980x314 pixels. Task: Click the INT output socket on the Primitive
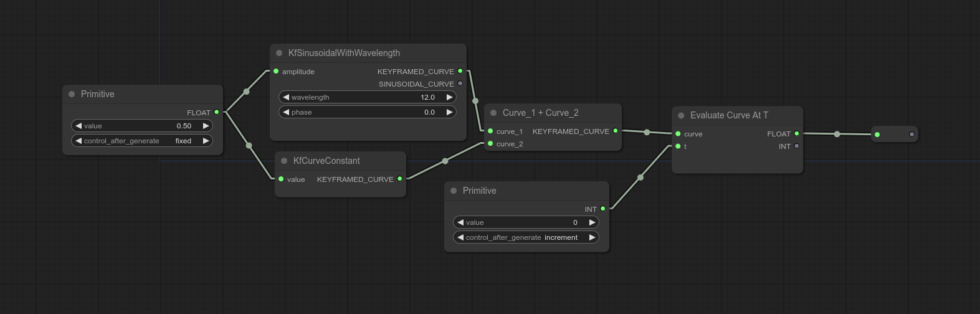(x=603, y=209)
